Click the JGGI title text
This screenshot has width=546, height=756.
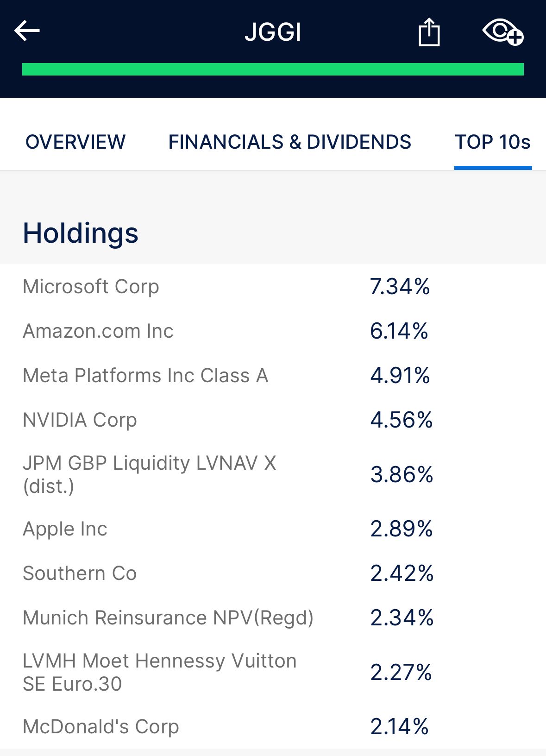point(273,32)
